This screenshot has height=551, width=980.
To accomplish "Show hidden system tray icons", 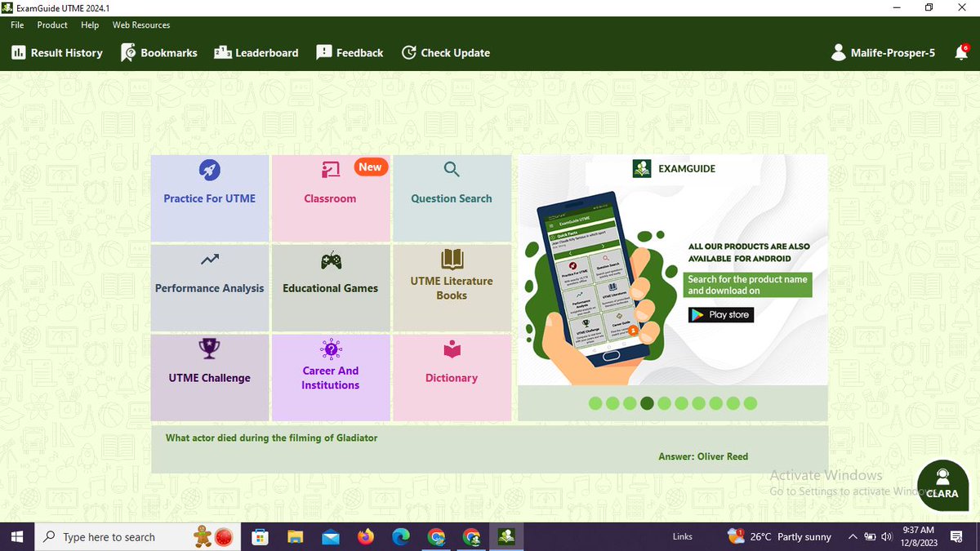I will coord(853,537).
